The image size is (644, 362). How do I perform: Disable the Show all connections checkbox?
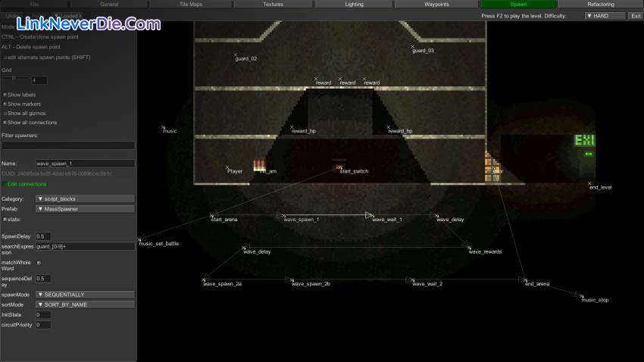[x=5, y=123]
